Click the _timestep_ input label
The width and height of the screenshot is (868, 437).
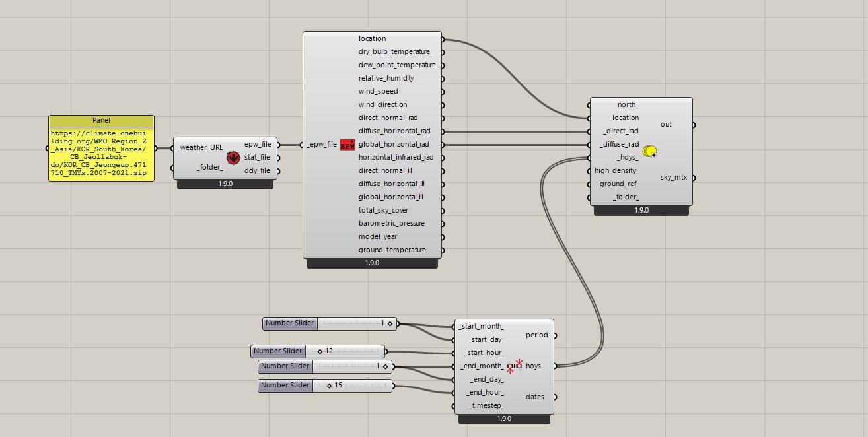(x=486, y=405)
